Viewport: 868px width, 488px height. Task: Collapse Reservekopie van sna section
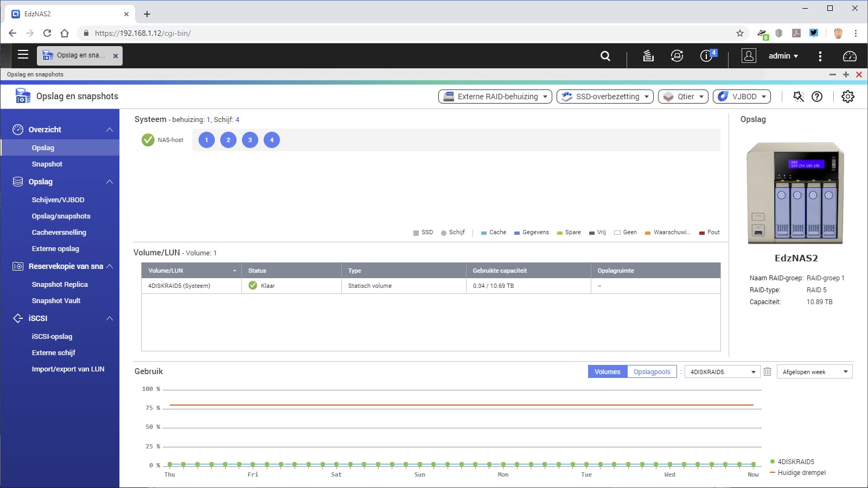pos(110,266)
